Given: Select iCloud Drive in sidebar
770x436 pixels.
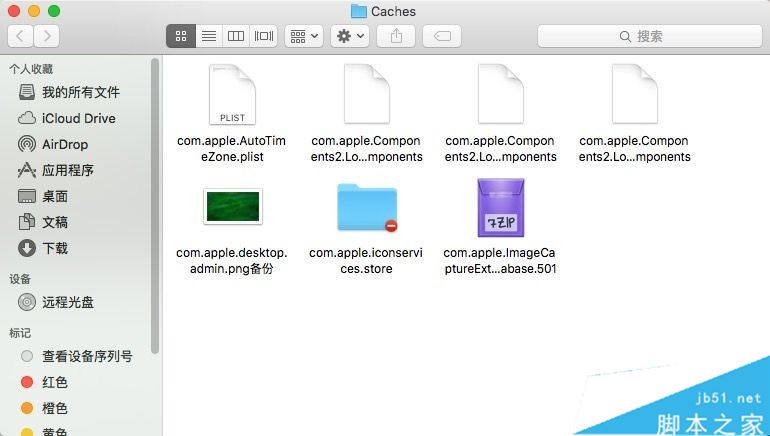Looking at the screenshot, I should [78, 118].
